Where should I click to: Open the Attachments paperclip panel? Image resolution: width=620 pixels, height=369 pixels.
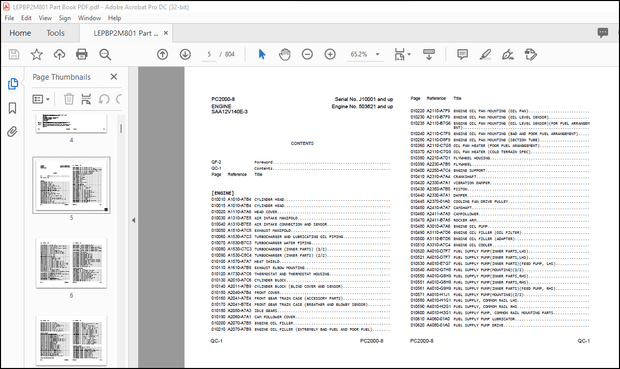pos(13,132)
